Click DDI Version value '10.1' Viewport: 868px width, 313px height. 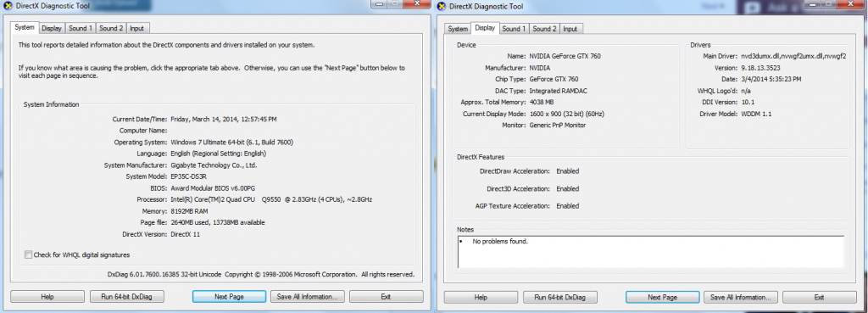pos(748,103)
